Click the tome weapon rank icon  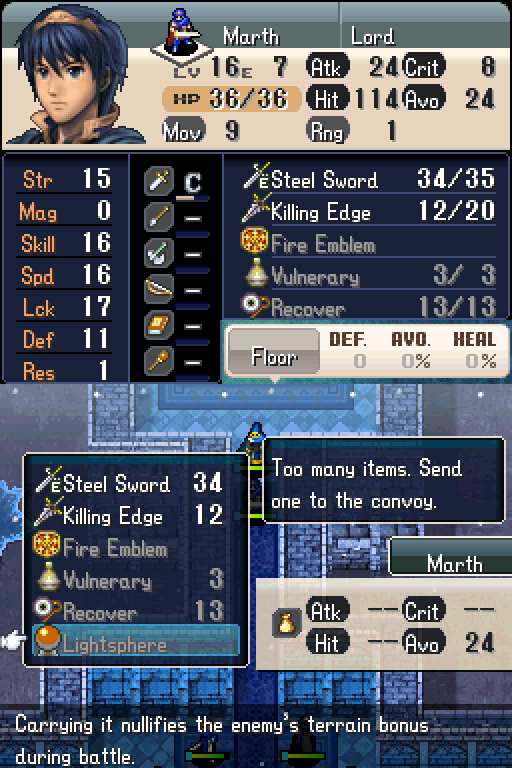[159, 325]
